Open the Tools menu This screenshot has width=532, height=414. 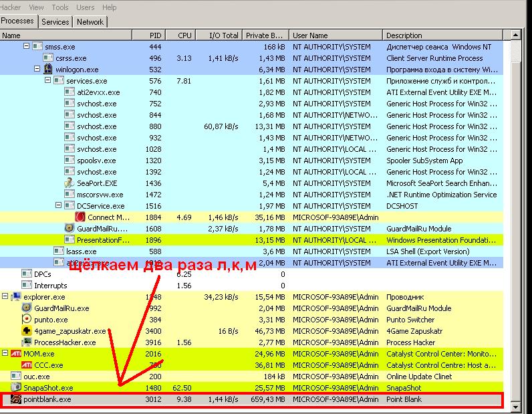[60, 7]
